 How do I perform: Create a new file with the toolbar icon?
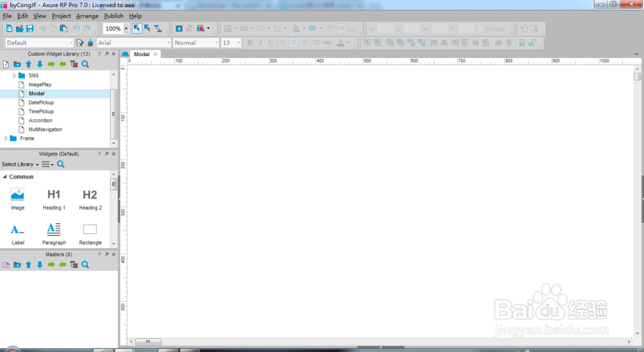point(9,29)
